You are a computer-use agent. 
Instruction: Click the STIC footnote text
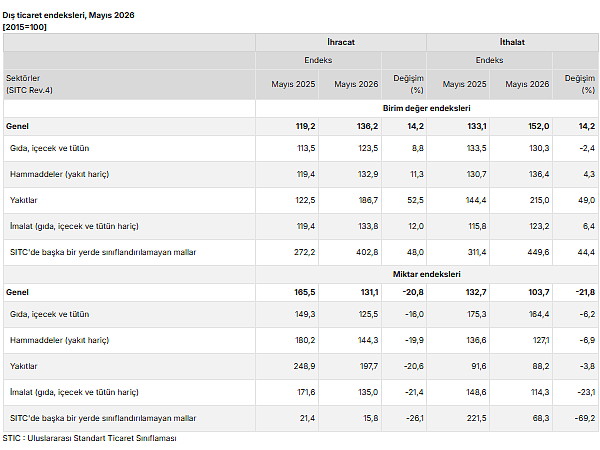pyautogui.click(x=90, y=438)
